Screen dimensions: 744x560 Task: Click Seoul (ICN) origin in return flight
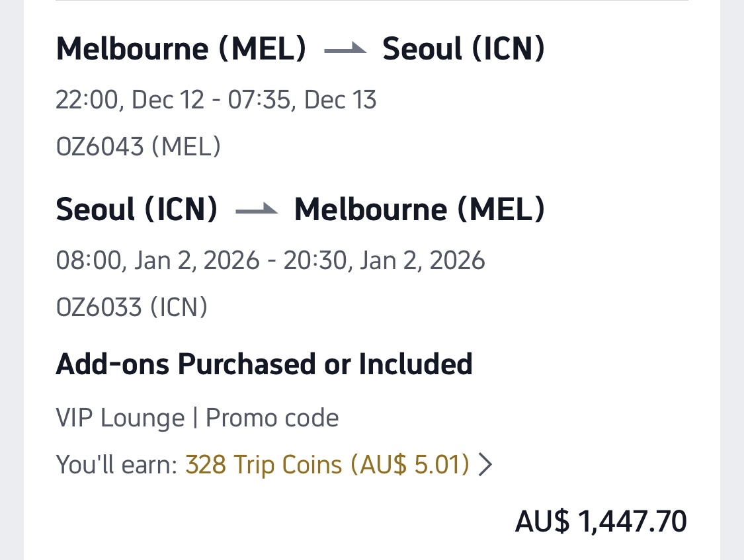[x=137, y=210]
